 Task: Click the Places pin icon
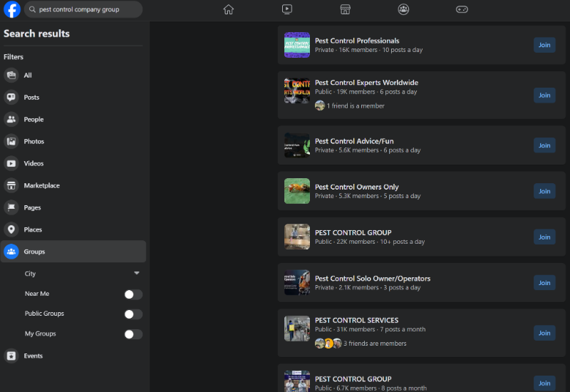tap(11, 229)
